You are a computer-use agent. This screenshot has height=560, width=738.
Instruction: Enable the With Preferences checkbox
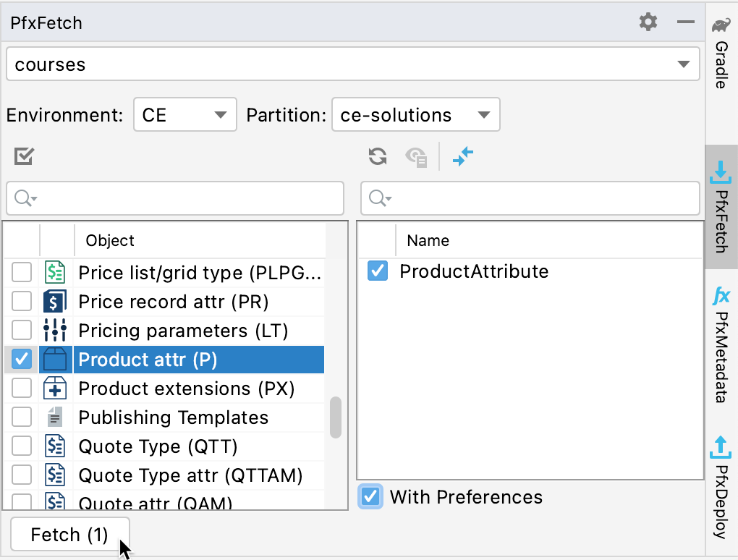pos(370,497)
